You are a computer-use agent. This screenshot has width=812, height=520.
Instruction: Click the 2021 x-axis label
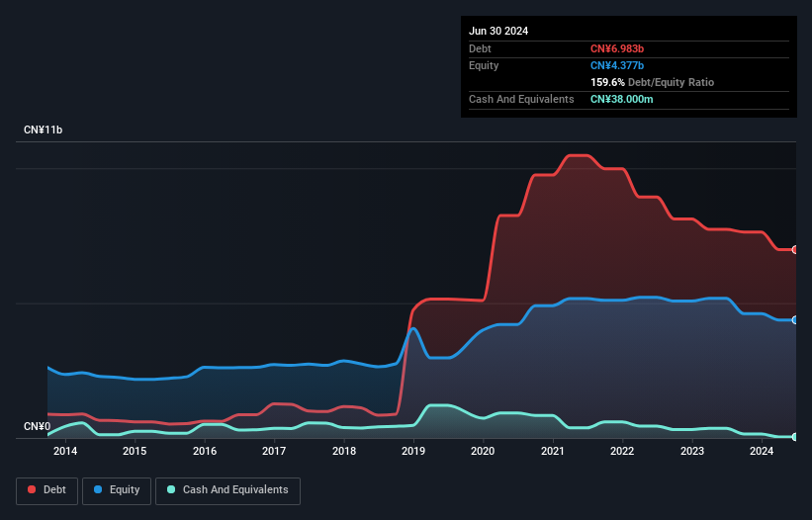553,451
